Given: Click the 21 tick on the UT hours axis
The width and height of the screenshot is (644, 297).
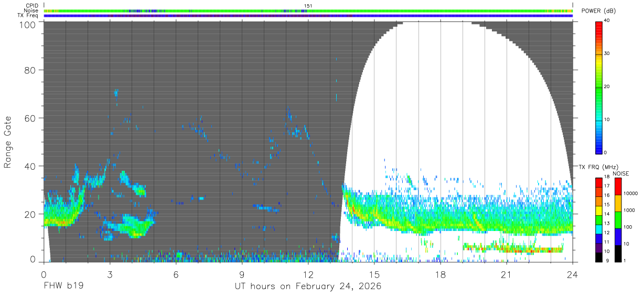Looking at the screenshot, I should [x=507, y=274].
